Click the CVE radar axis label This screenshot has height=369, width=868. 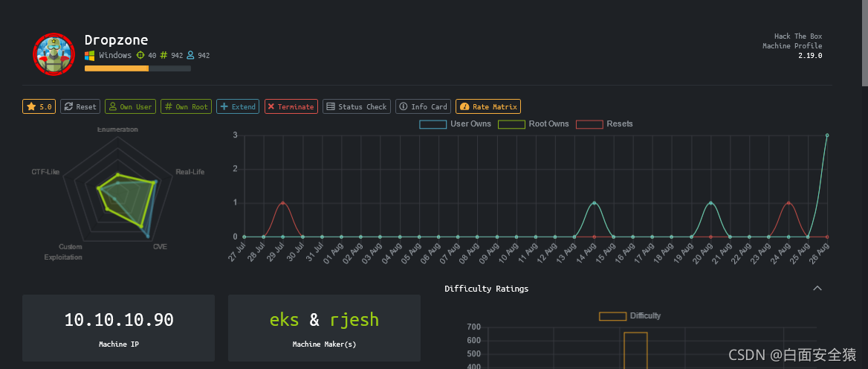pos(160,246)
